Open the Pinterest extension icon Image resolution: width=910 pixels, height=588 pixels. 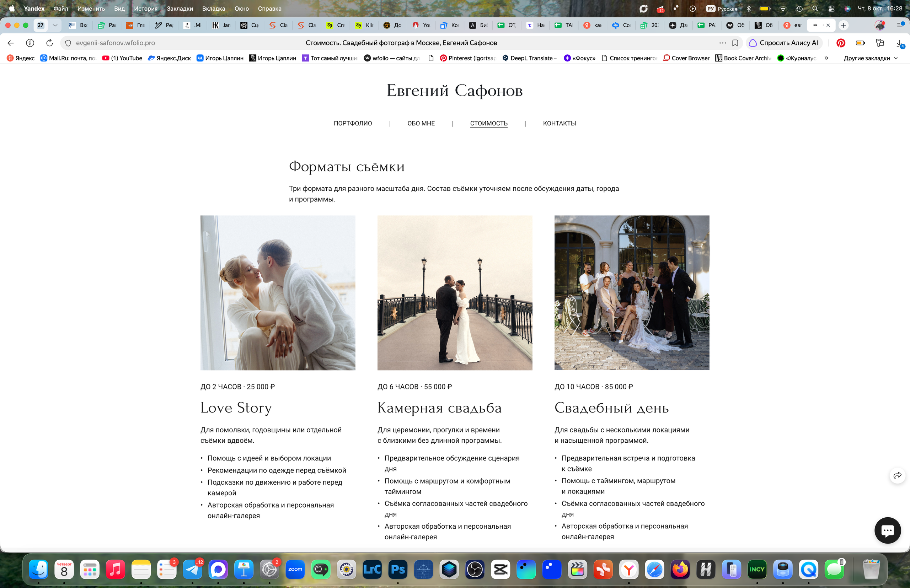pos(840,43)
